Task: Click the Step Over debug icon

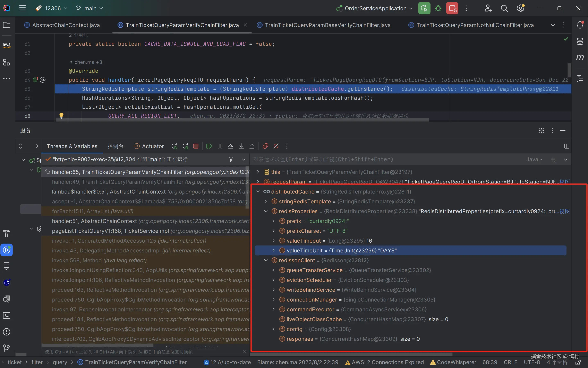Action: point(231,146)
